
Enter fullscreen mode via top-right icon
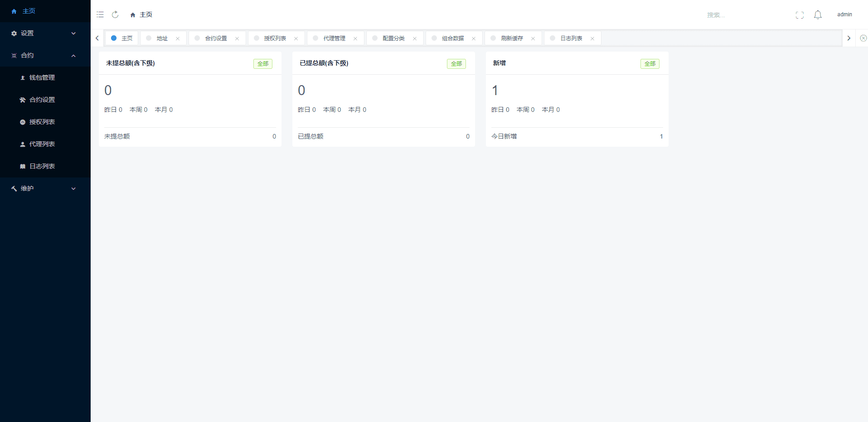point(800,15)
